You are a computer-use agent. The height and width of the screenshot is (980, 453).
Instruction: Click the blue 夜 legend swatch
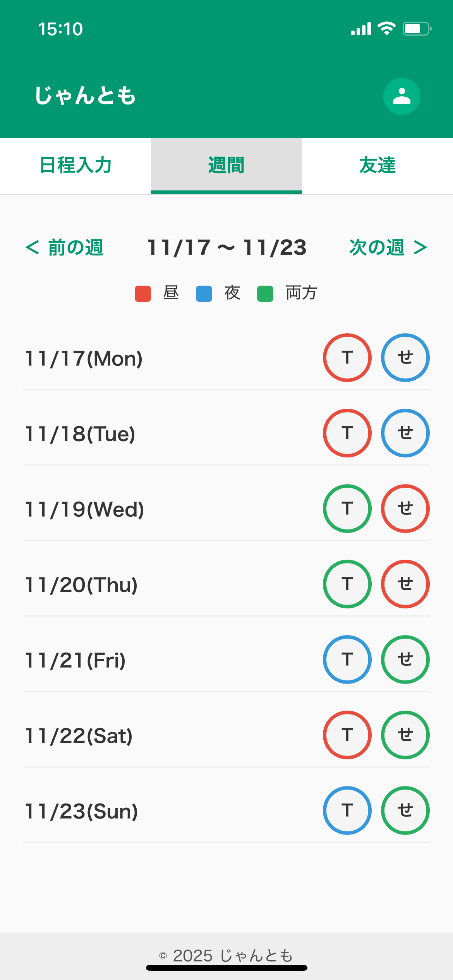(204, 293)
